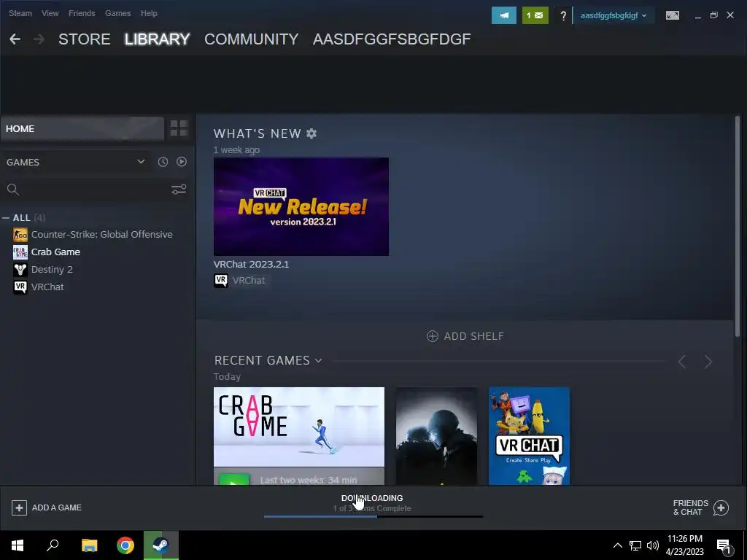Click the ADD SHELF button
The width and height of the screenshot is (747, 560).
(465, 336)
